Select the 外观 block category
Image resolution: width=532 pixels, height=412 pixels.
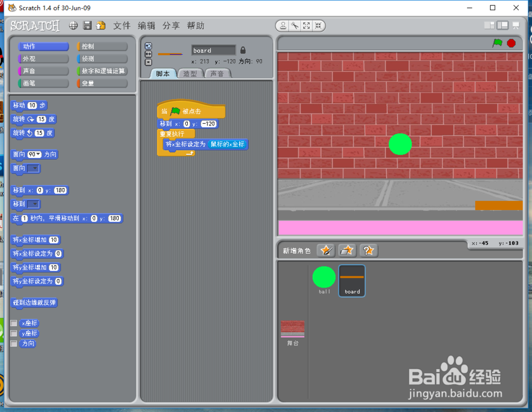tap(44, 58)
